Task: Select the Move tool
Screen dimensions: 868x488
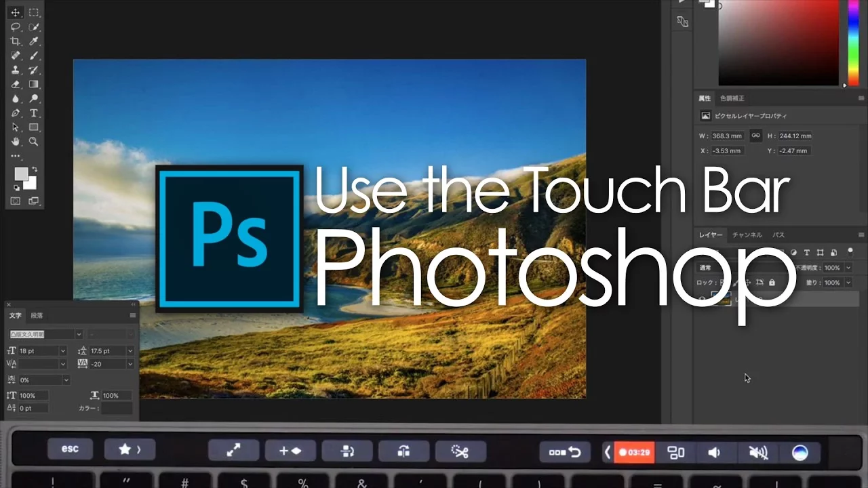Action: [16, 13]
